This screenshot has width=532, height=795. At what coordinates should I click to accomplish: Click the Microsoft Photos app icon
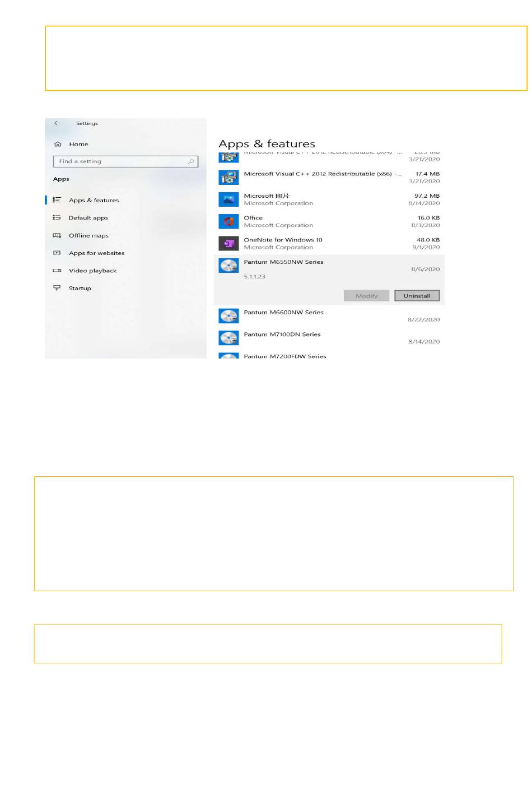pyautogui.click(x=228, y=199)
